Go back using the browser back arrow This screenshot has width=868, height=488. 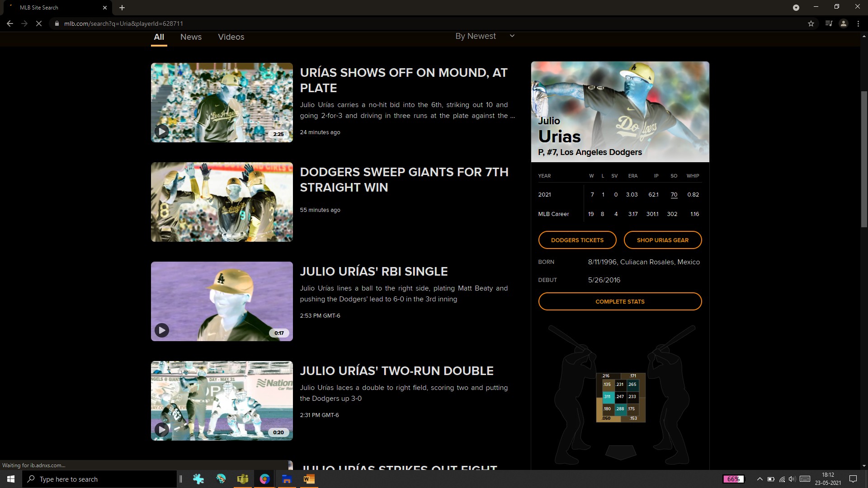9,23
